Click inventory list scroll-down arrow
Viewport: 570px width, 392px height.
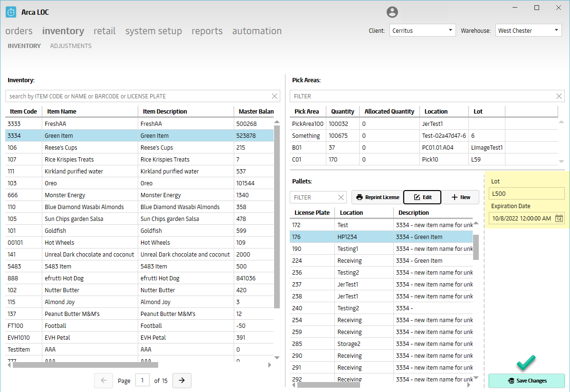pyautogui.click(x=277, y=357)
